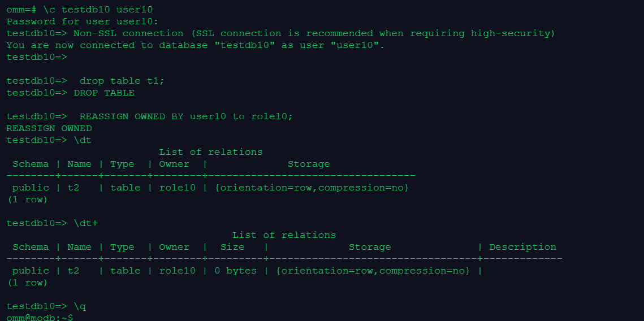Click the "Size" column header

(232, 247)
